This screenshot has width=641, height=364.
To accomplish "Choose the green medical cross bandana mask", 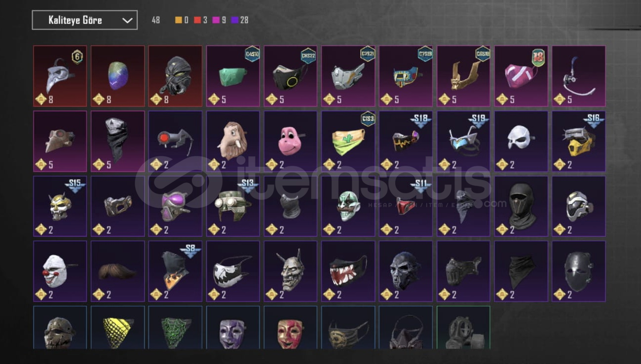I will [x=348, y=141].
